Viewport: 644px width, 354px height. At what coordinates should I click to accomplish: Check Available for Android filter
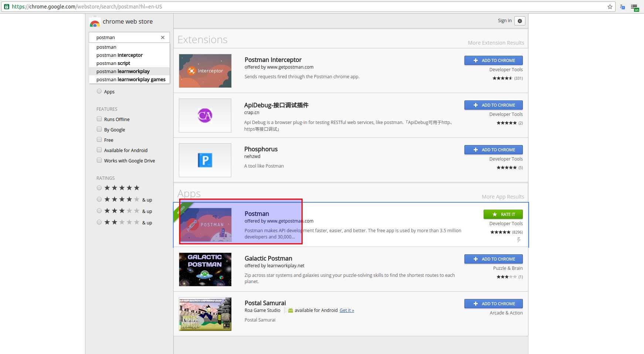pyautogui.click(x=99, y=150)
